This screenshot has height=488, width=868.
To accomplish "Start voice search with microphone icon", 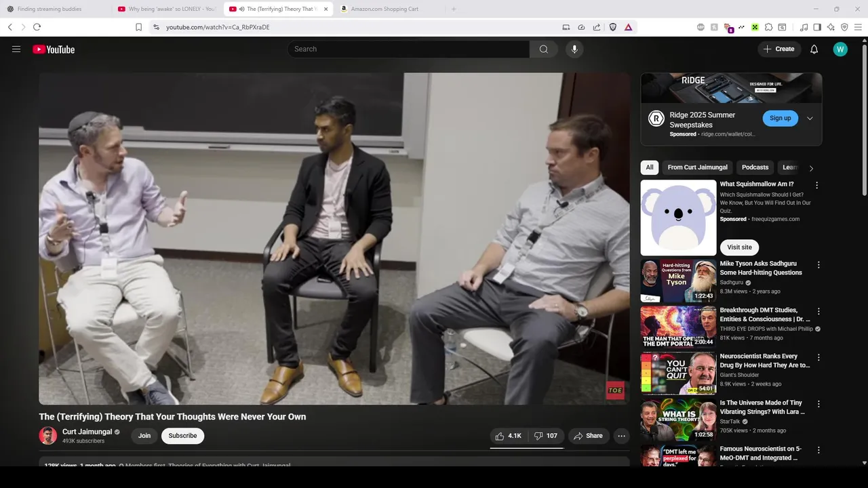I will tap(574, 49).
